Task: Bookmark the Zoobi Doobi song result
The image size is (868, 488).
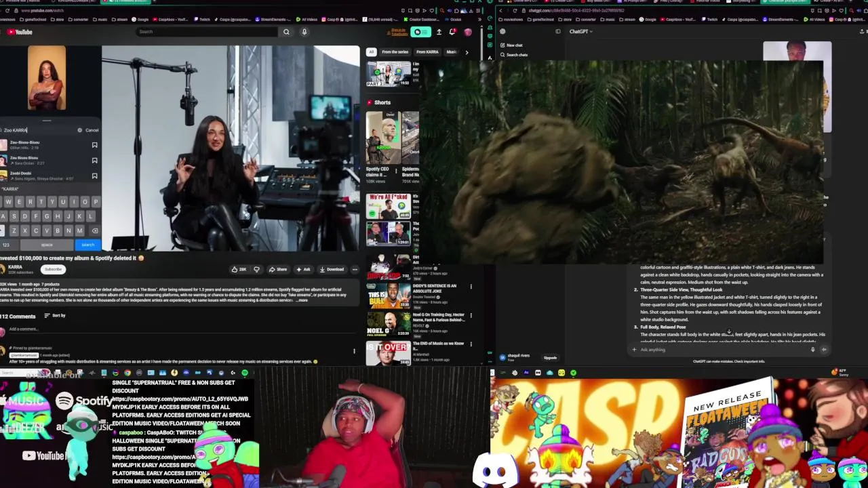Action: pos(94,176)
